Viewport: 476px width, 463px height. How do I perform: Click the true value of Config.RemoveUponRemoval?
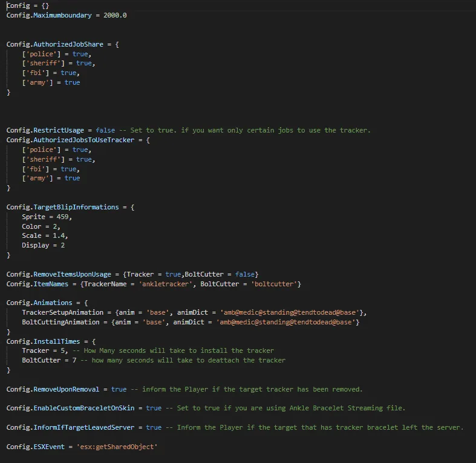pos(119,389)
